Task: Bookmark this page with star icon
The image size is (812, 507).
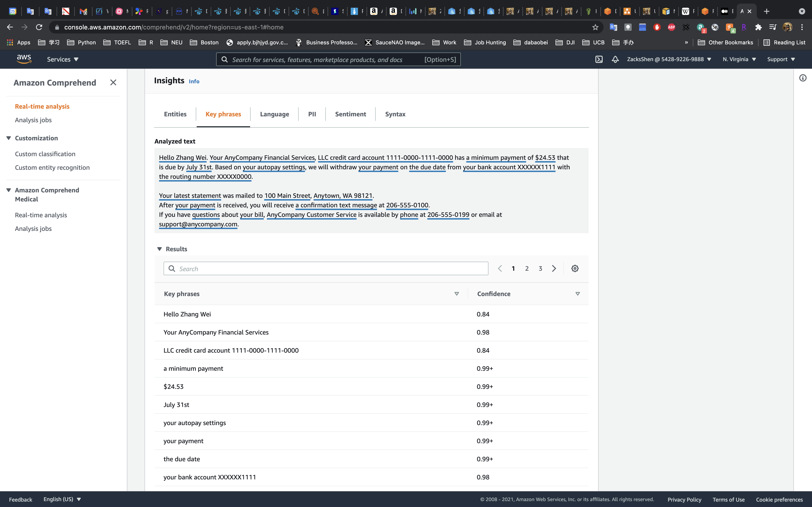Action: [x=595, y=27]
